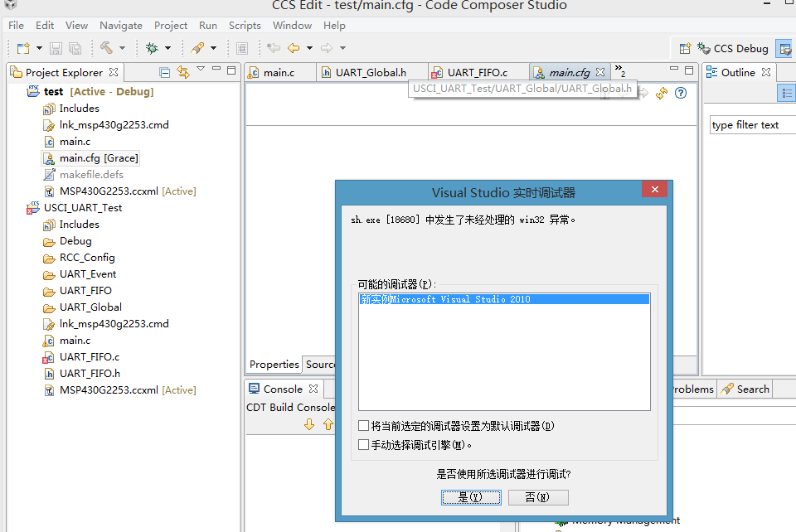Switch to the UART_Global.h editor tab
The width and height of the screenshot is (796, 532).
[371, 73]
